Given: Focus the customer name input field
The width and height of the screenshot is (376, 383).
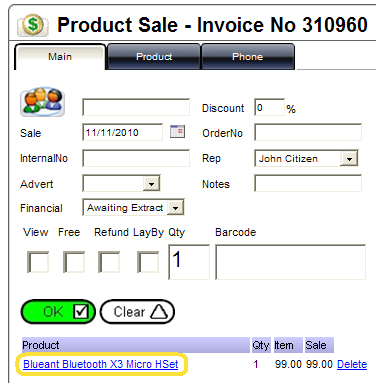Looking at the screenshot, I should (x=136, y=107).
